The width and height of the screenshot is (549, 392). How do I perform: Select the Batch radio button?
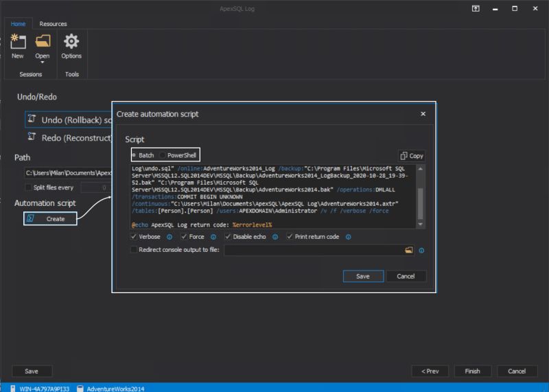(134, 155)
